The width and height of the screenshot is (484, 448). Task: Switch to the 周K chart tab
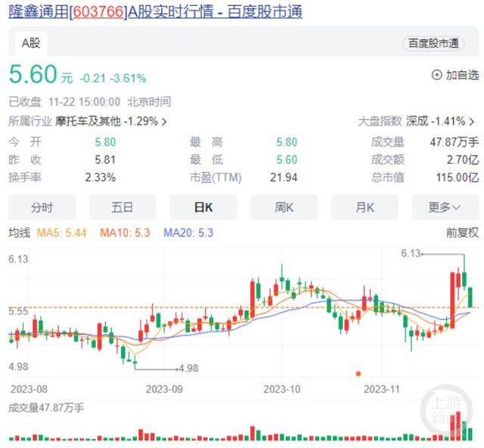tap(284, 207)
